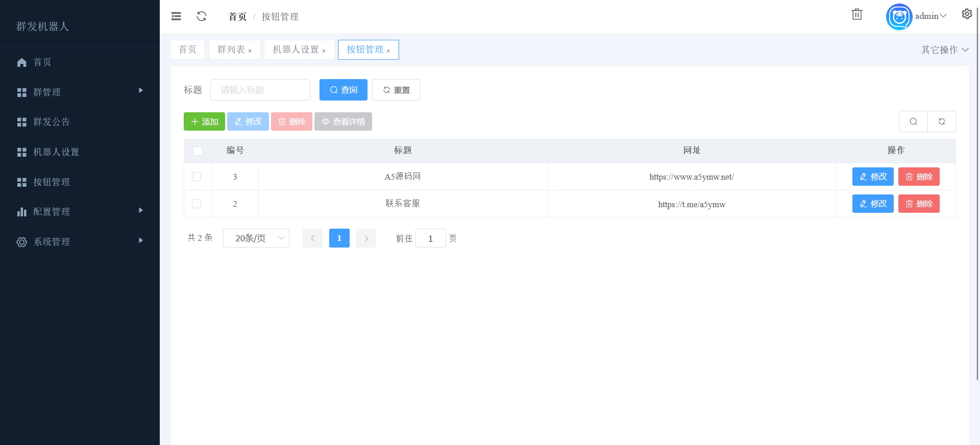This screenshot has height=445, width=980.
Task: Expand the 其它操作 dropdown
Action: tap(944, 50)
